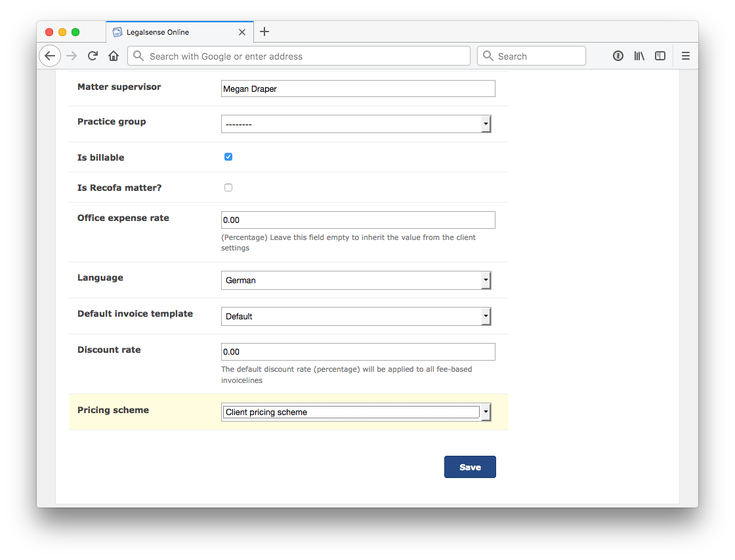The image size is (735, 560).
Task: Open a new tab with plus icon
Action: pyautogui.click(x=264, y=31)
